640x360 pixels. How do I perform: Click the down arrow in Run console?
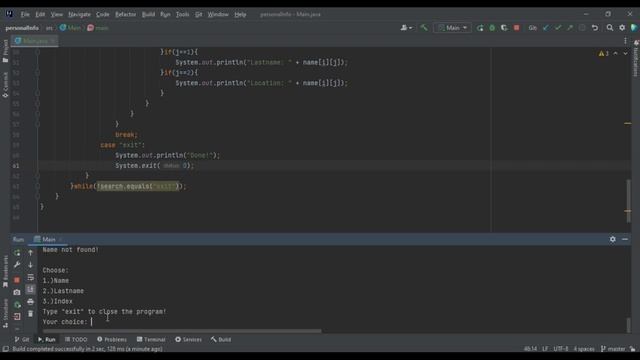click(x=30, y=265)
